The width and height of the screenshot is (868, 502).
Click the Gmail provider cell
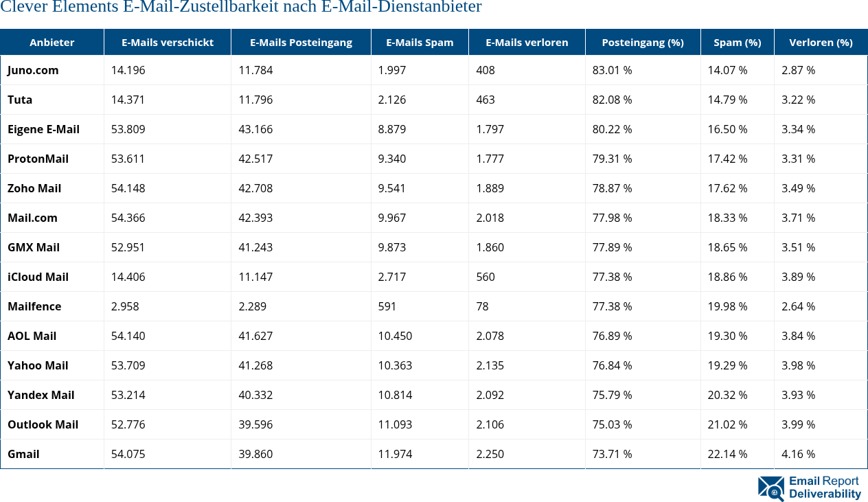click(23, 454)
